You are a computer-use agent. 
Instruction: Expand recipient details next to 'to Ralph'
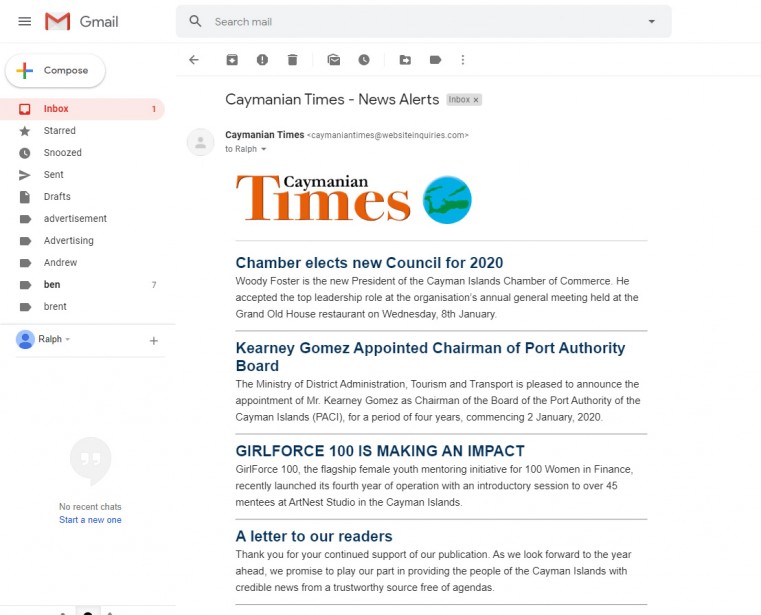click(x=264, y=149)
